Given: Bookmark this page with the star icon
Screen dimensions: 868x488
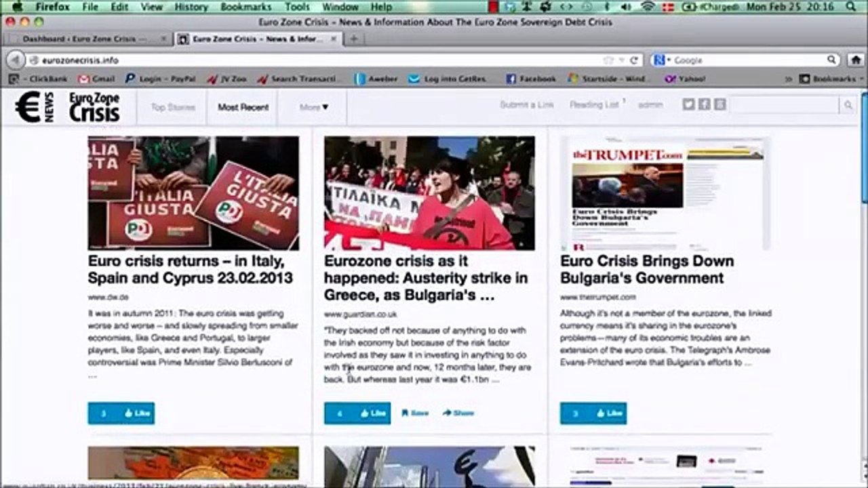Looking at the screenshot, I should (609, 60).
